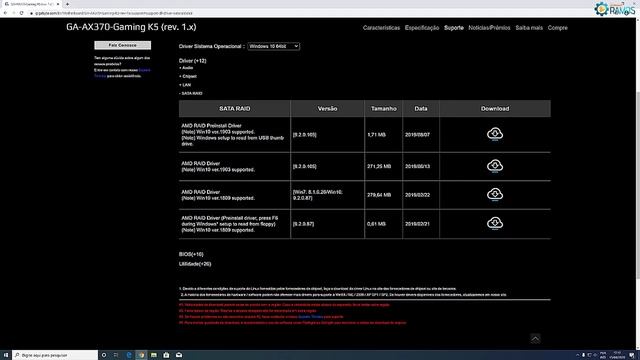Select the Suporte tab
The width and height of the screenshot is (640, 360).
(x=453, y=28)
